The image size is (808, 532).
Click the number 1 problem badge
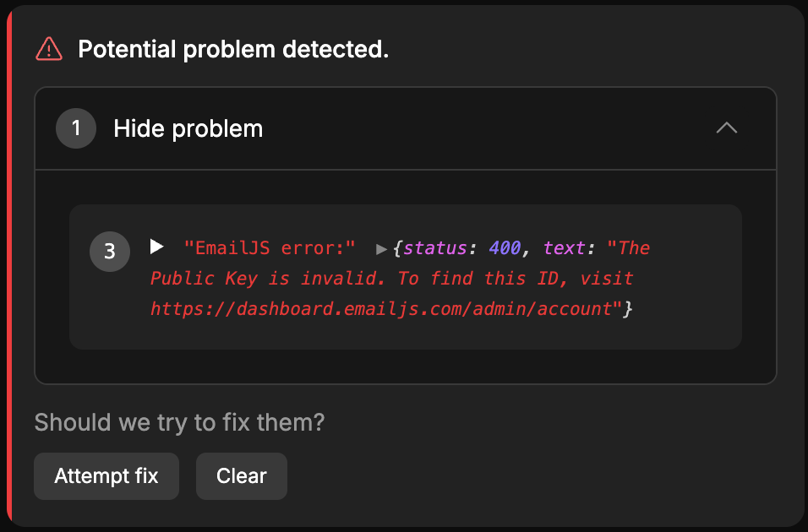click(x=76, y=128)
